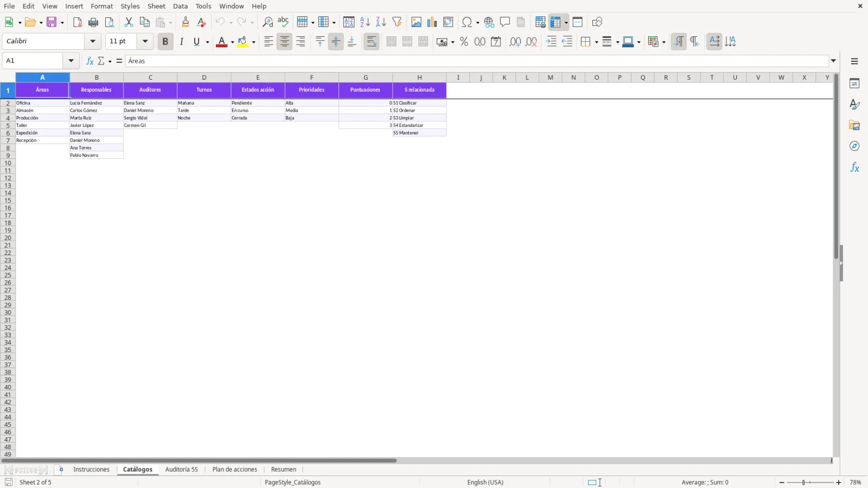Screen dimensions: 868x488
Task: Select row header 5
Action: 8,125
